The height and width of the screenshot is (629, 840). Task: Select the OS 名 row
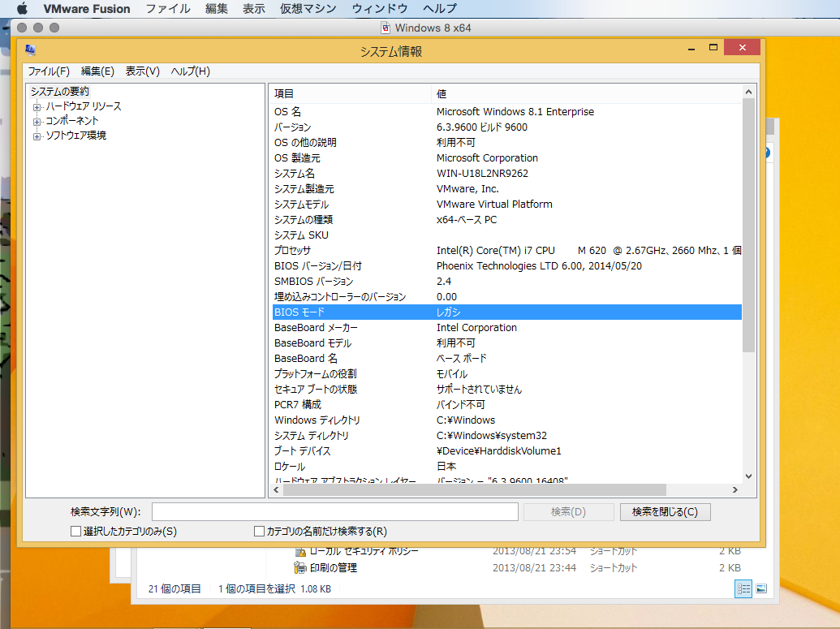click(x=506, y=111)
